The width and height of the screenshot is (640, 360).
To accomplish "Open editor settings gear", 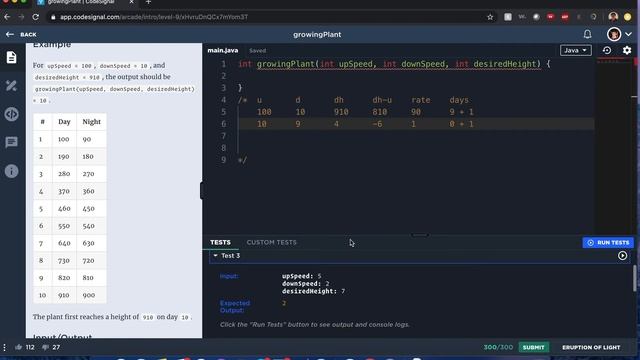I will pos(627,50).
